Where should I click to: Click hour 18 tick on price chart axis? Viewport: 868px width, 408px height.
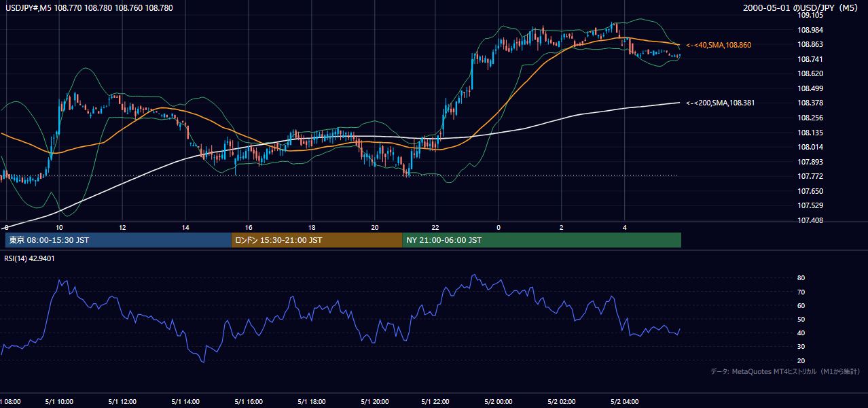point(312,227)
